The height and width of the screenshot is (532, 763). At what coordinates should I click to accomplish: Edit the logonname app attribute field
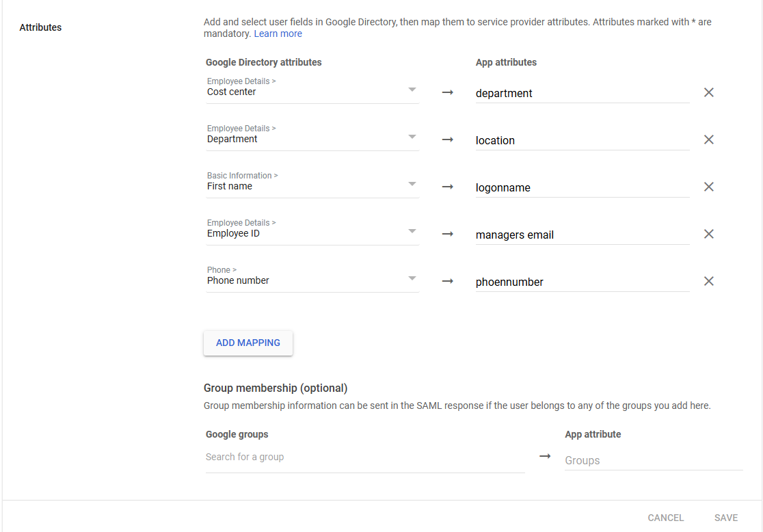[x=582, y=188]
